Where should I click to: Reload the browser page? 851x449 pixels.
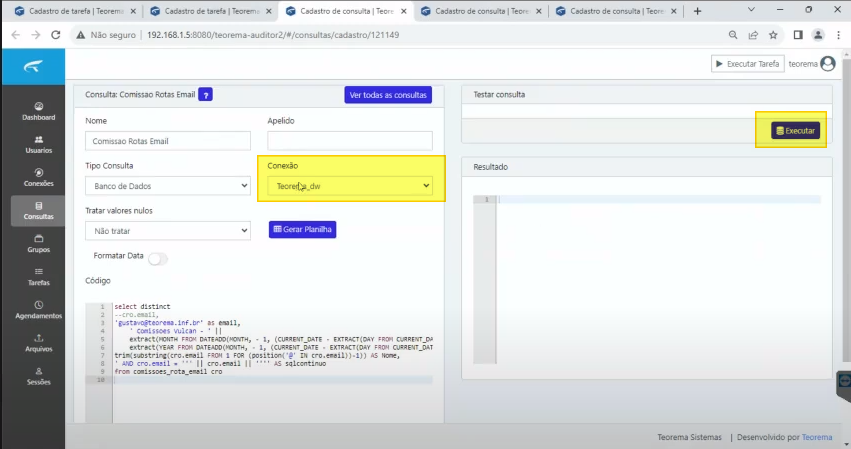[x=56, y=35]
